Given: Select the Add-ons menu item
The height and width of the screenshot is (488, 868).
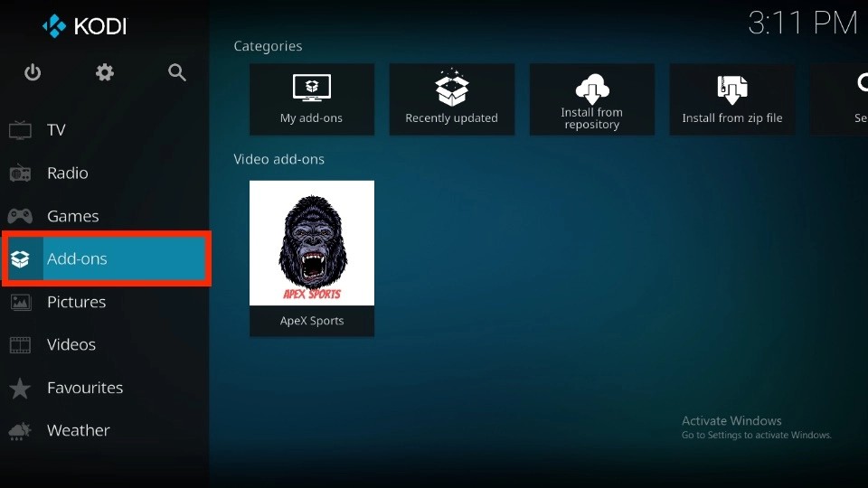Looking at the screenshot, I should click(x=105, y=259).
